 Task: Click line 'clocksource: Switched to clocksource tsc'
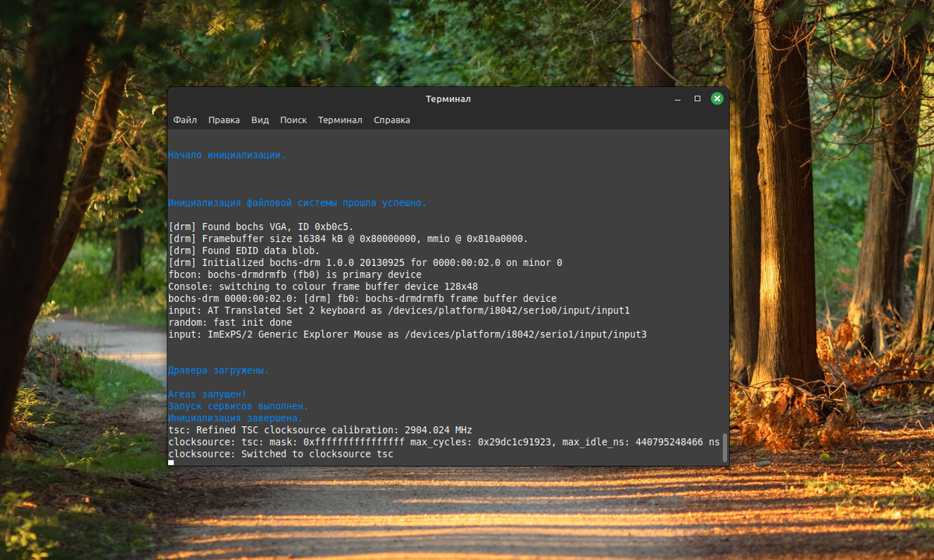coord(281,454)
